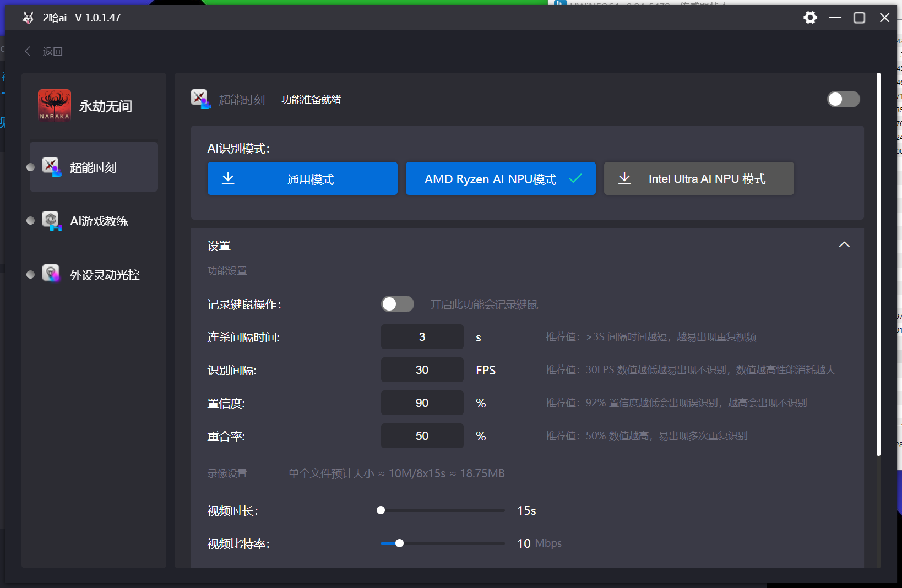Minimize the 2哈ai window
Viewport: 902px width, 588px height.
835,18
